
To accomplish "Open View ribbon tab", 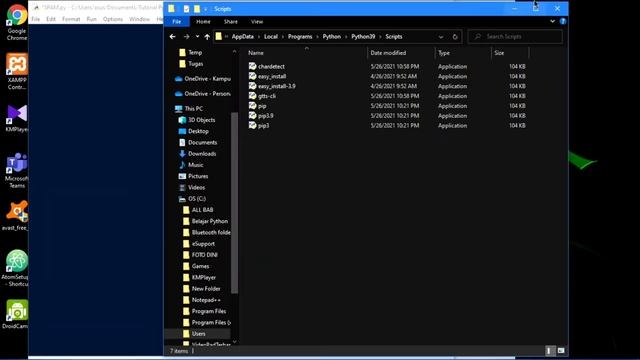I will [257, 22].
